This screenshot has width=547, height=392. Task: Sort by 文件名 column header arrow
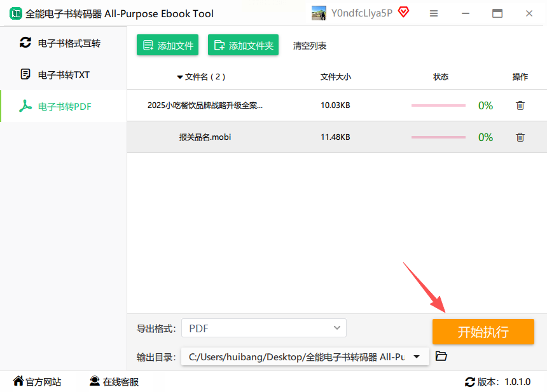[x=179, y=77]
